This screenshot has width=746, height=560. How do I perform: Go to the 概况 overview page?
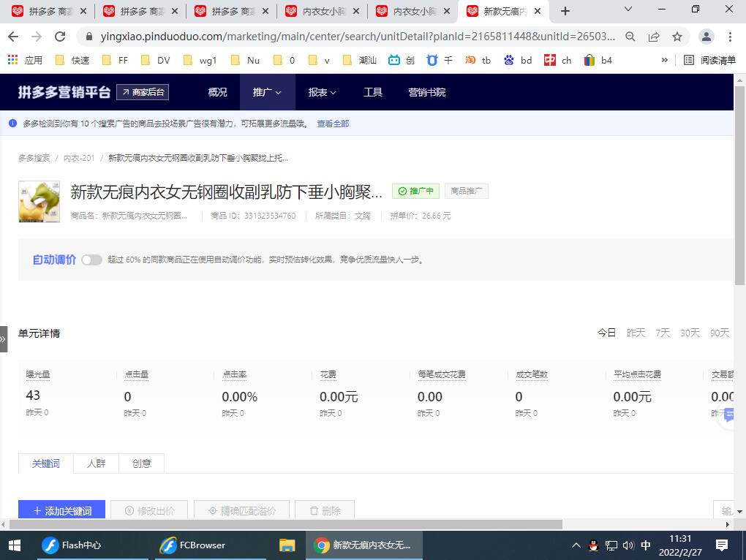217,92
